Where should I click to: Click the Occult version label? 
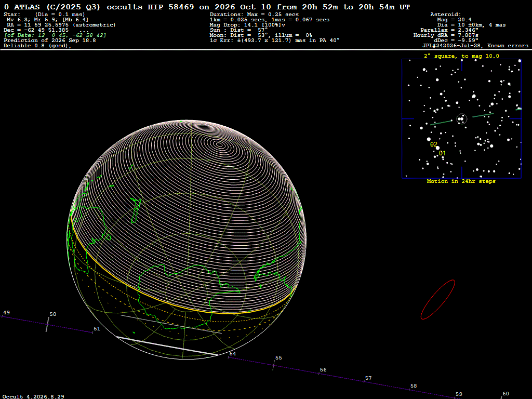(x=33, y=396)
